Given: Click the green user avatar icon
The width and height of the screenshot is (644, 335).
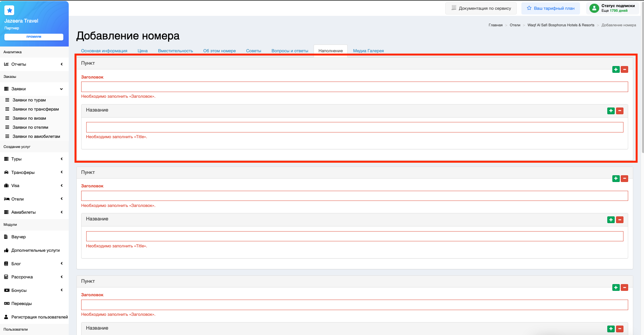Looking at the screenshot, I should pyautogui.click(x=594, y=8).
